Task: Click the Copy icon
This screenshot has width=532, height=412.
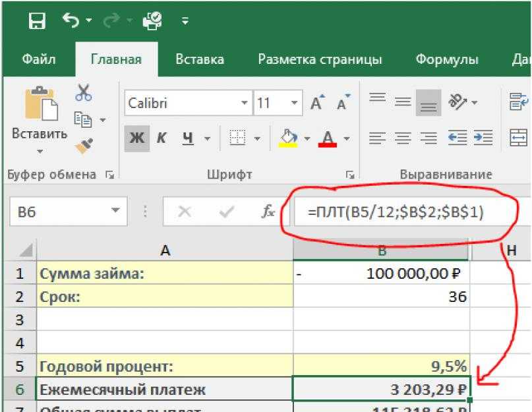Action: [83, 120]
